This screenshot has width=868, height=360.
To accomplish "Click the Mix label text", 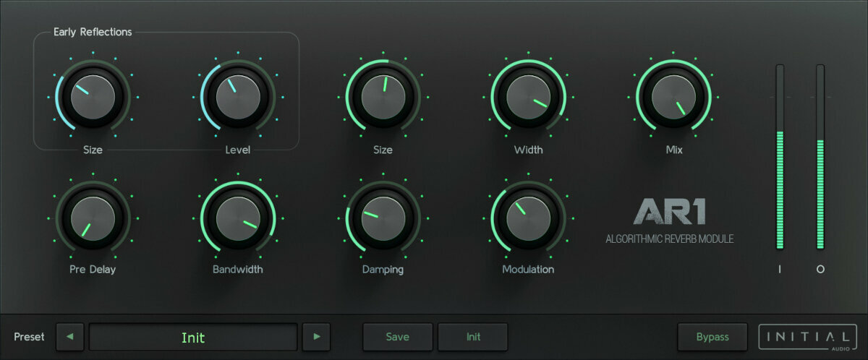I will coord(674,150).
